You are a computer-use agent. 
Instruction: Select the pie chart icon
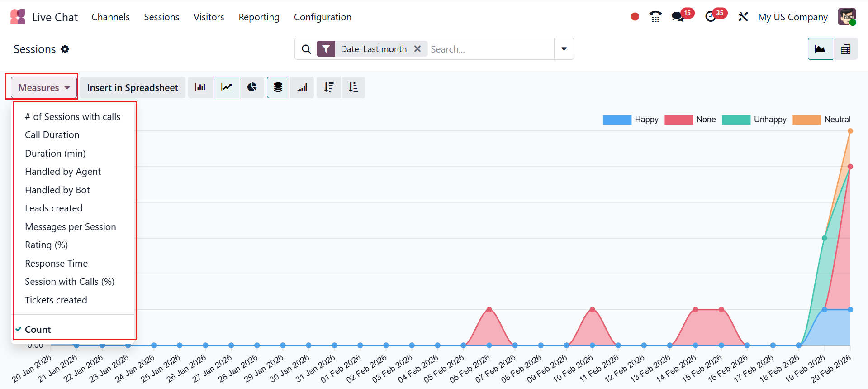click(x=252, y=87)
